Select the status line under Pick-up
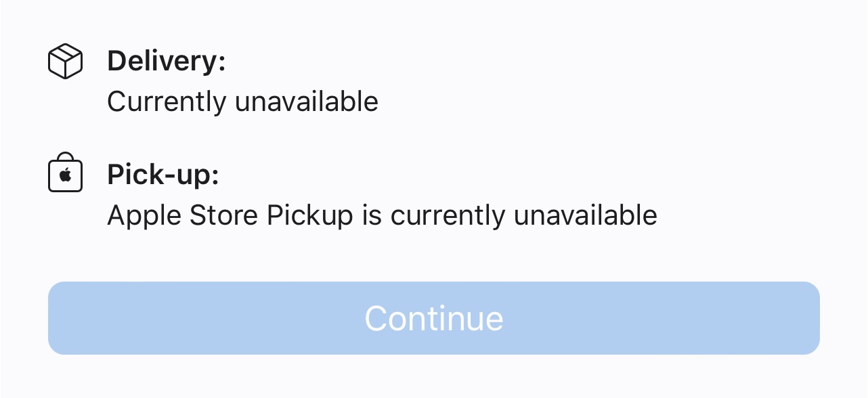Screen dimensions: 868x398 (382, 216)
